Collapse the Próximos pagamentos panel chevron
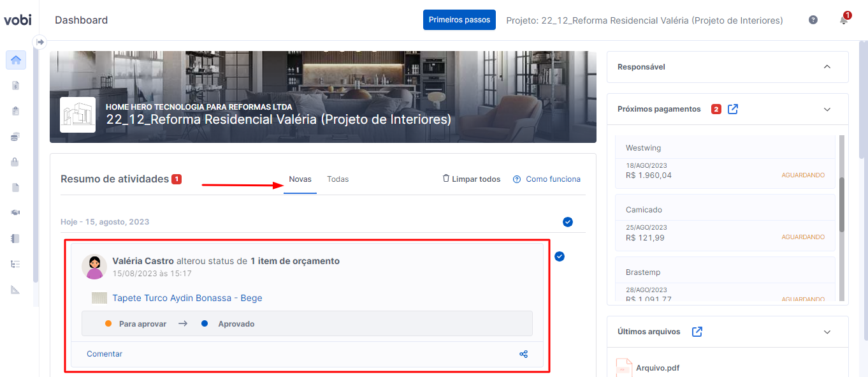 (827, 110)
